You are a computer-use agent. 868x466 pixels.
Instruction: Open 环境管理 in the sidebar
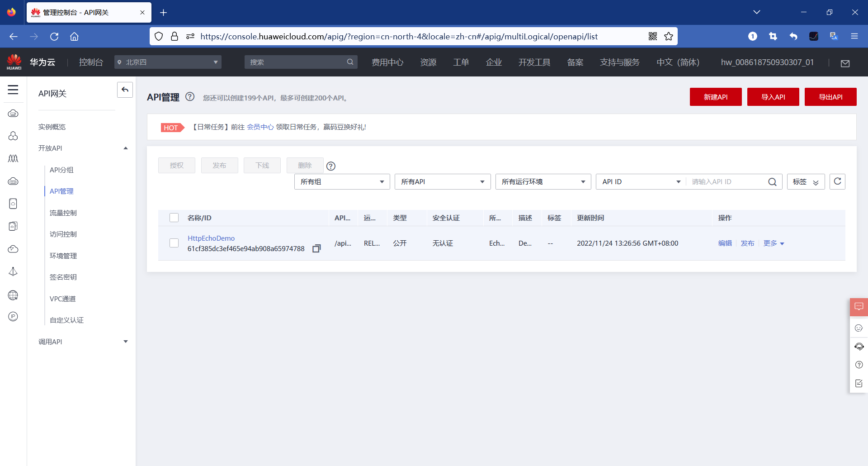[63, 256]
